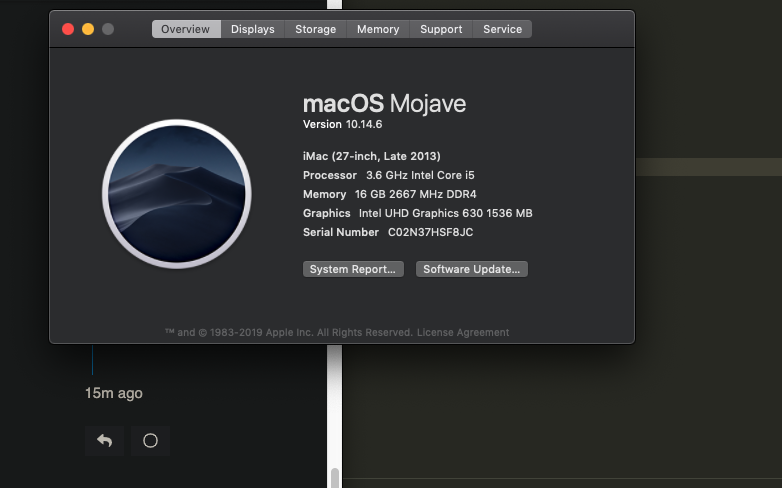The width and height of the screenshot is (782, 488).
Task: Switch to the Overview tab
Action: tap(186, 29)
